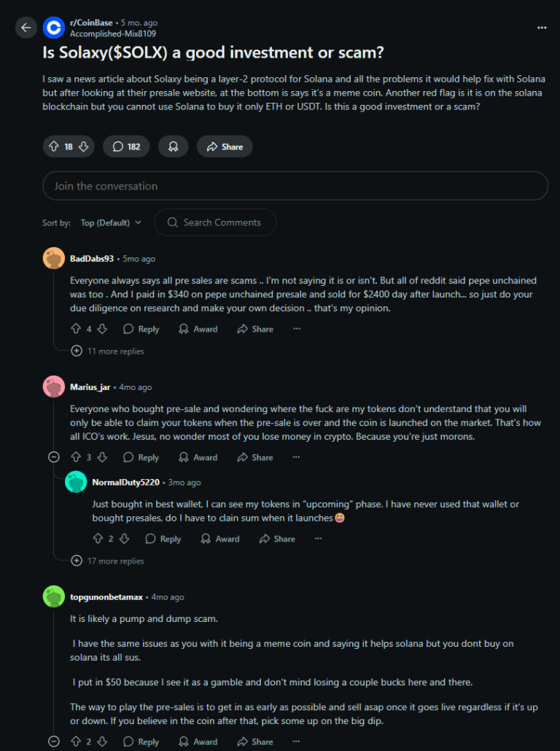Give award to NormalDuty5220's comment
The width and height of the screenshot is (560, 751).
[219, 539]
